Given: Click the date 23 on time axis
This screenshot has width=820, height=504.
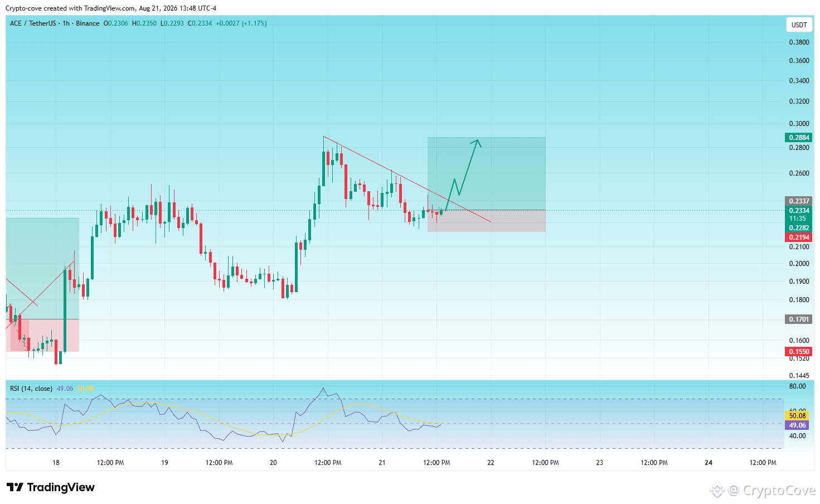Looking at the screenshot, I should click(599, 463).
